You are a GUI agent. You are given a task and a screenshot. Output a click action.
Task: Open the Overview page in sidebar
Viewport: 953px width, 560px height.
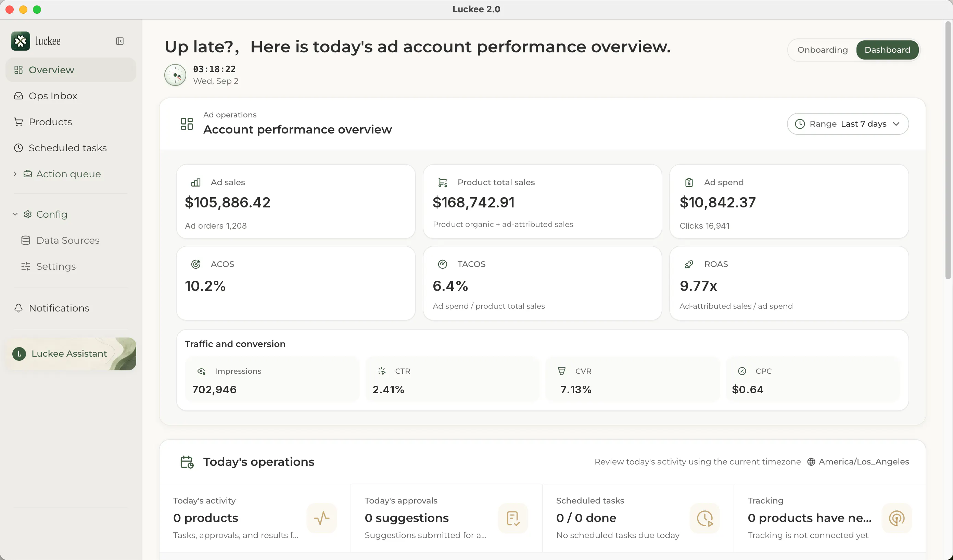click(71, 69)
